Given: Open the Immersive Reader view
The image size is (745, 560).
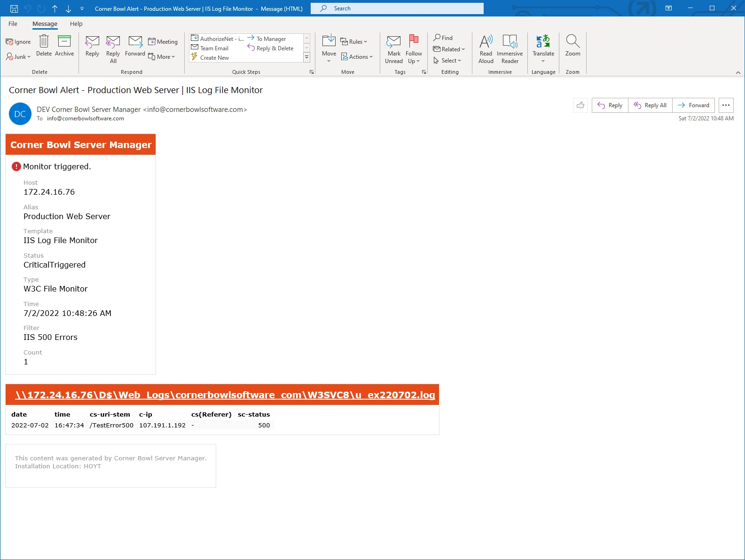Looking at the screenshot, I should 510,42.
